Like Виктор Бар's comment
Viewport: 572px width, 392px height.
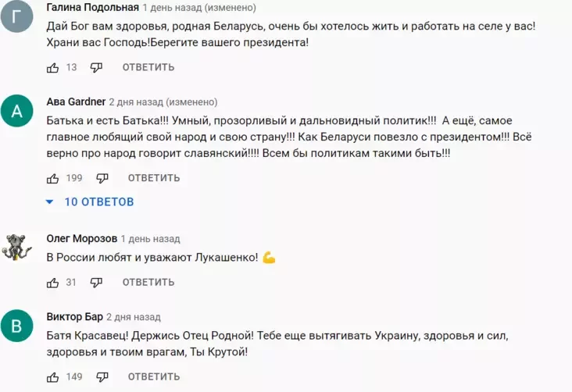[x=53, y=377]
